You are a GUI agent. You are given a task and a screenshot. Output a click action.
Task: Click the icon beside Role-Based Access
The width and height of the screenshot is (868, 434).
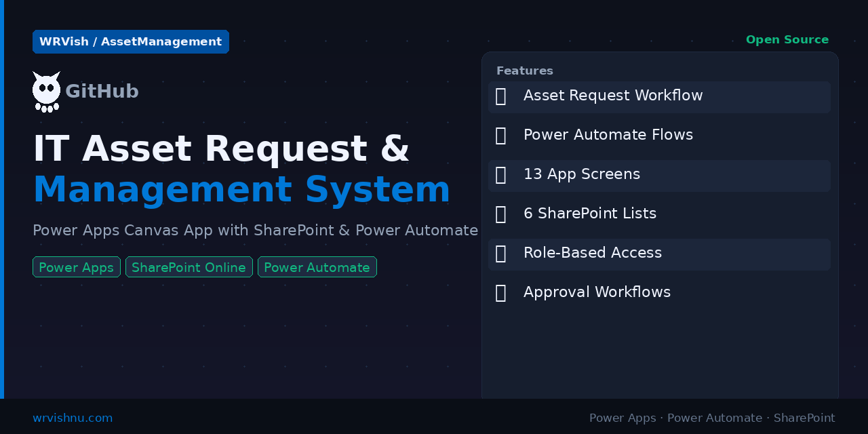click(500, 254)
